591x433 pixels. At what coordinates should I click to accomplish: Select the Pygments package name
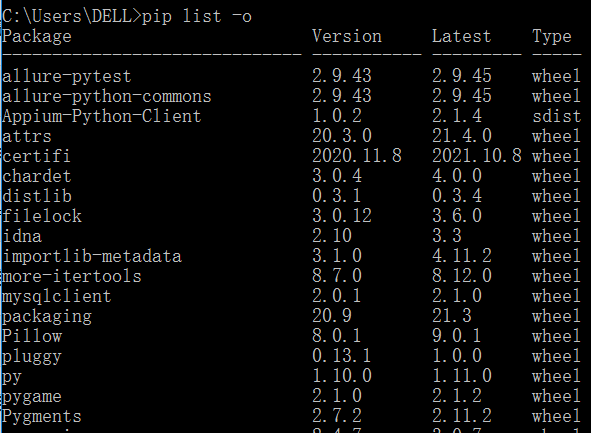point(41,416)
